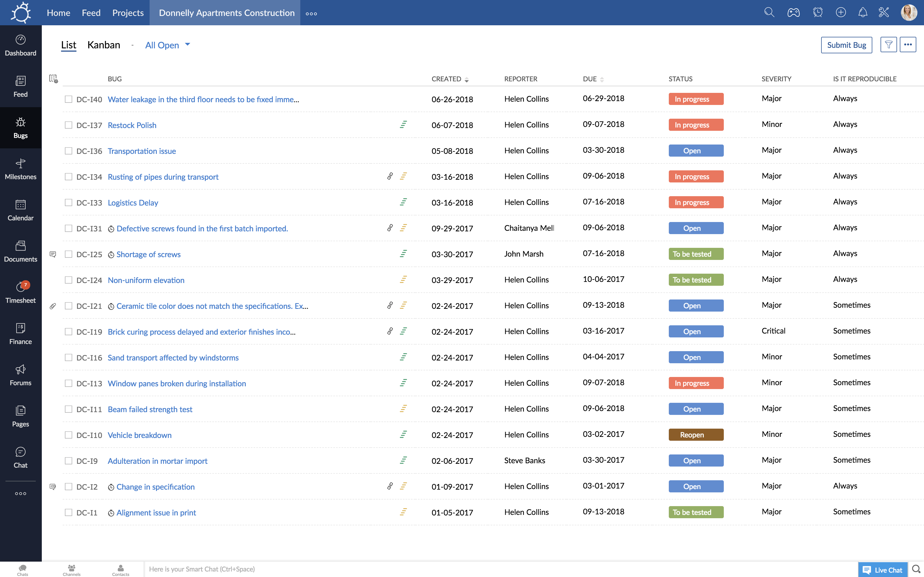This screenshot has width=924, height=577.
Task: Open the three-dot more options button
Action: pos(908,45)
